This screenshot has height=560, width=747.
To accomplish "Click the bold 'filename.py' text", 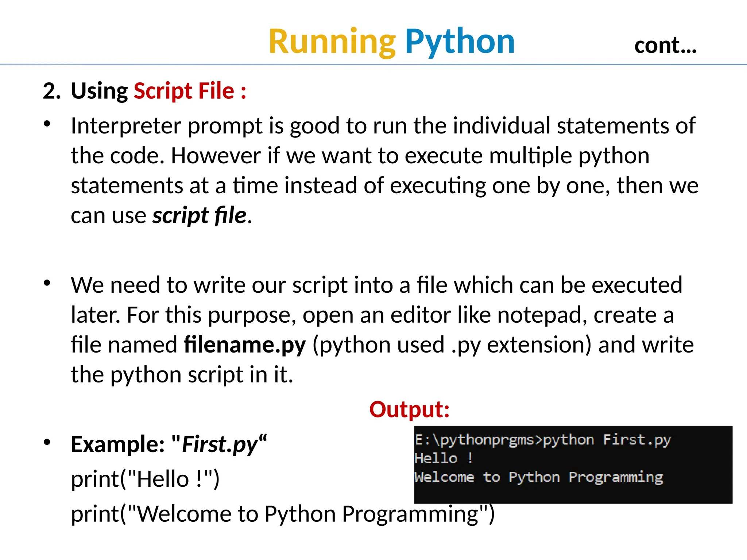I will pyautogui.click(x=245, y=345).
